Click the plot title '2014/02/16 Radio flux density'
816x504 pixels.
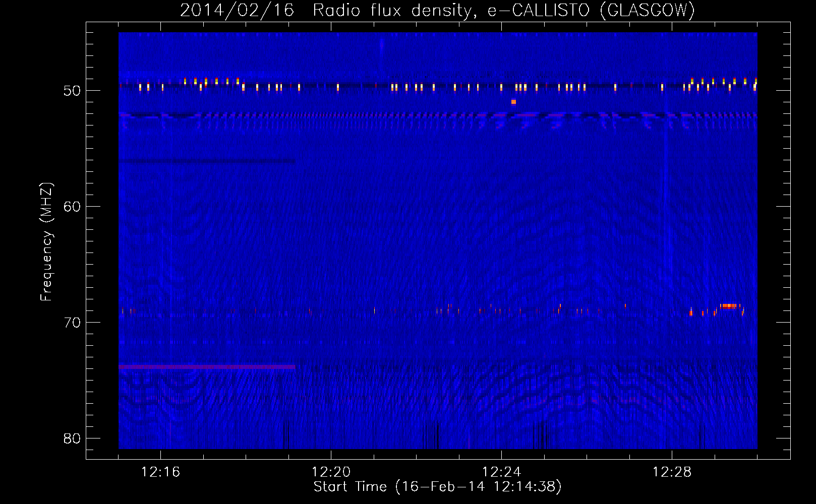click(x=327, y=10)
